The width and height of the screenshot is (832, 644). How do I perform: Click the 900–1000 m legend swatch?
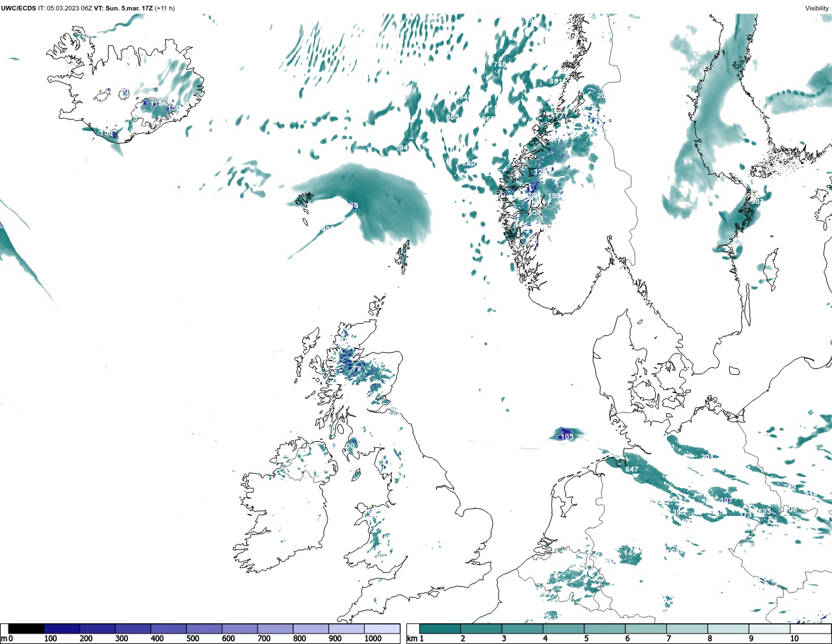coord(346,629)
